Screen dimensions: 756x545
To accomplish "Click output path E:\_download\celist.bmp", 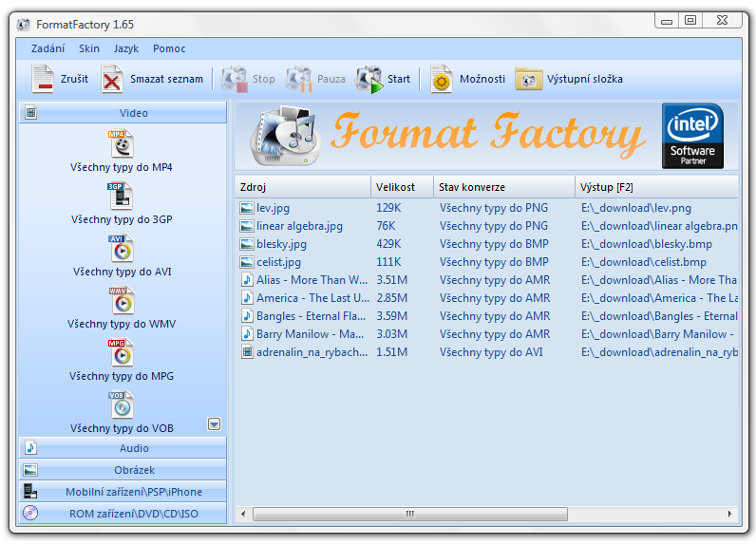I will tap(644, 262).
